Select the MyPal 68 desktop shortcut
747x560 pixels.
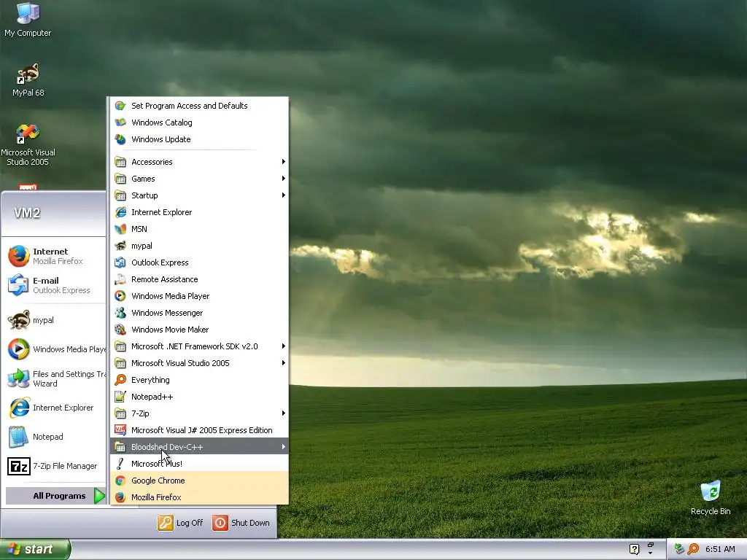pos(28,79)
